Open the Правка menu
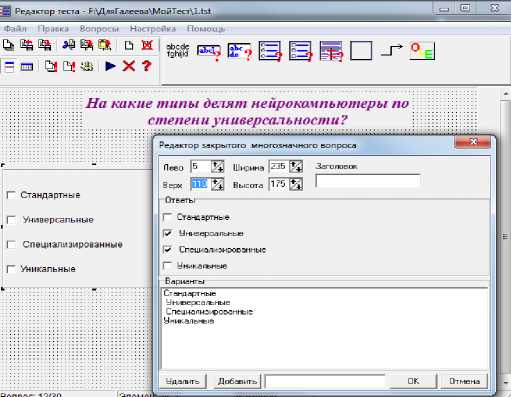511x397 pixels. [53, 29]
